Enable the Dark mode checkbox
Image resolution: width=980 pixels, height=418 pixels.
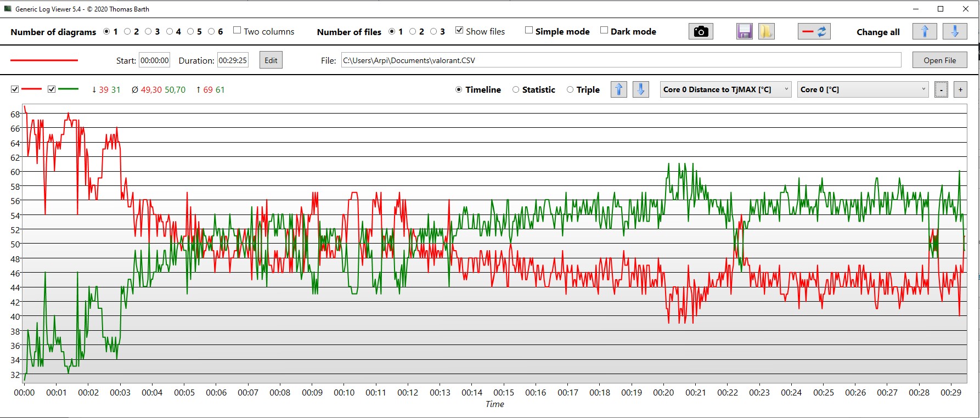(604, 31)
